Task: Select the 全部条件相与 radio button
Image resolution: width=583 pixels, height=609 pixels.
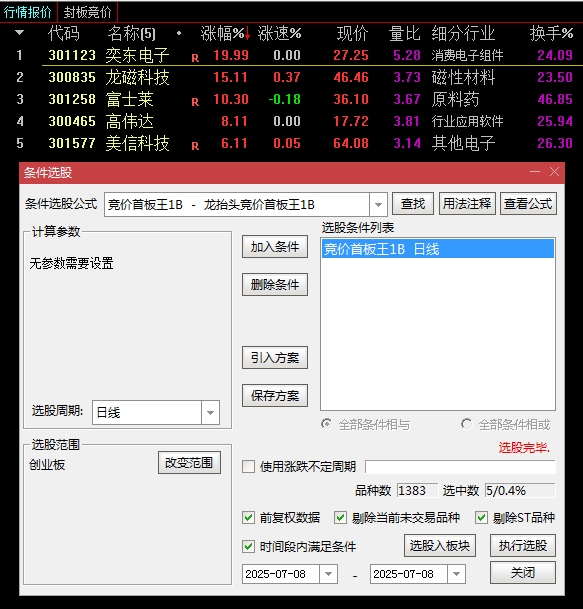Action: click(327, 424)
